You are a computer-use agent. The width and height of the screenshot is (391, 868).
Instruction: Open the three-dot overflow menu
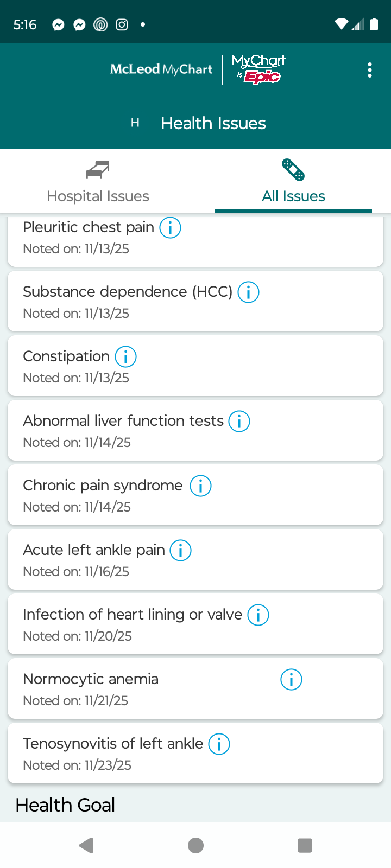(x=370, y=70)
